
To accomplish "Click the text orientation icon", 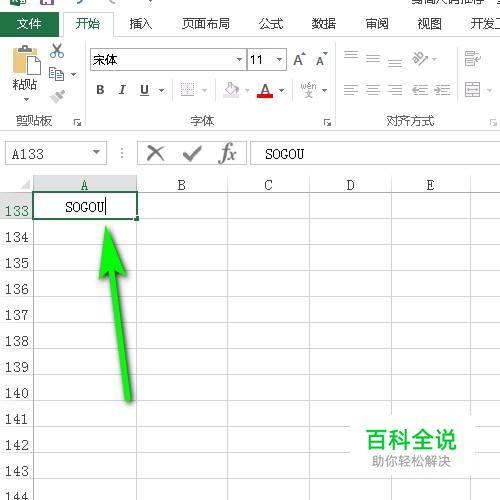I will [x=420, y=59].
